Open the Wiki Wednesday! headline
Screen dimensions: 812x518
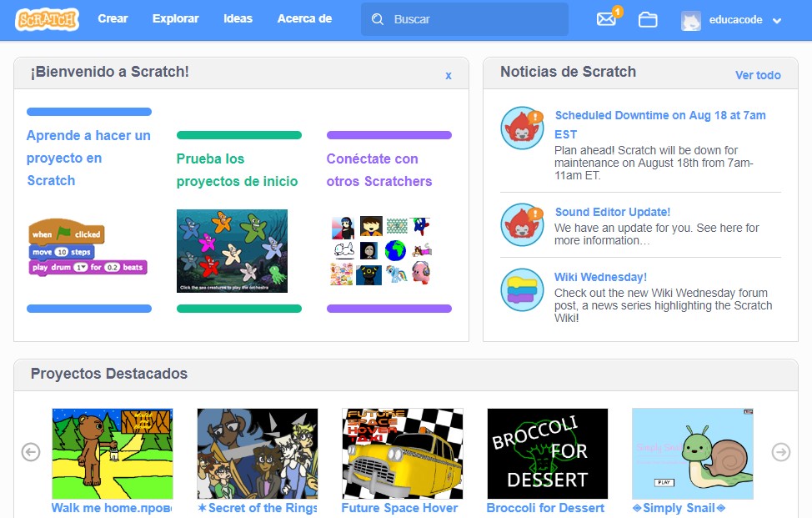[601, 277]
